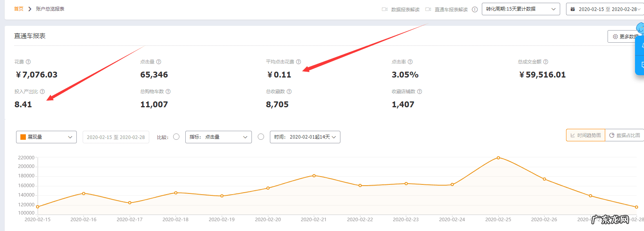Viewport: 644px width, 231px height.
Task: Click the 点击量 value 65,346
Action: coord(154,75)
